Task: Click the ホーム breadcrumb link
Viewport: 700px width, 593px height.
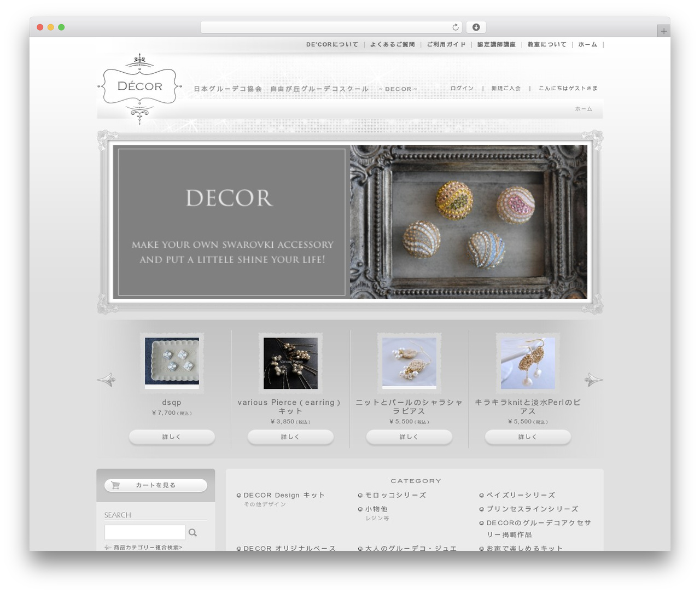Action: 584,109
